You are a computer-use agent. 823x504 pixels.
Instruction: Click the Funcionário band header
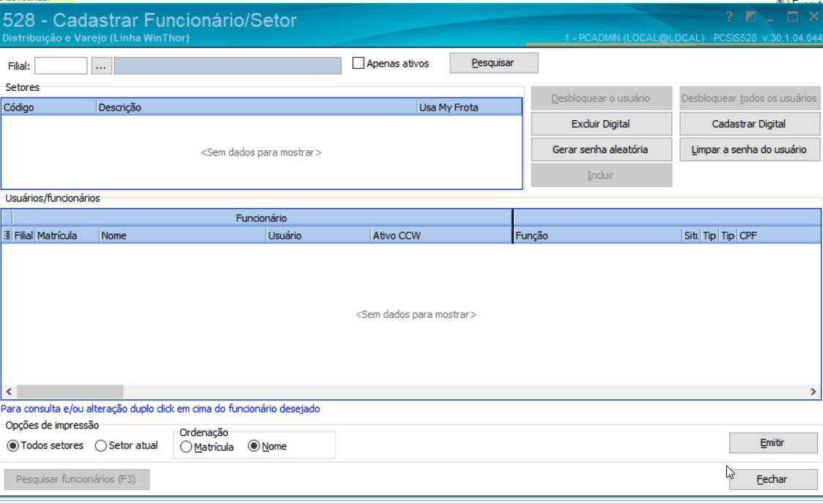click(262, 218)
